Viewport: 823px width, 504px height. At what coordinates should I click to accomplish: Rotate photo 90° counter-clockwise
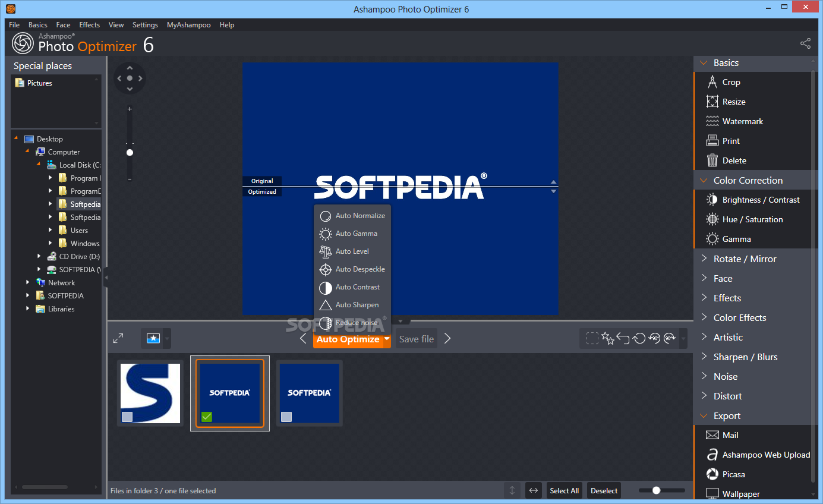[654, 338]
